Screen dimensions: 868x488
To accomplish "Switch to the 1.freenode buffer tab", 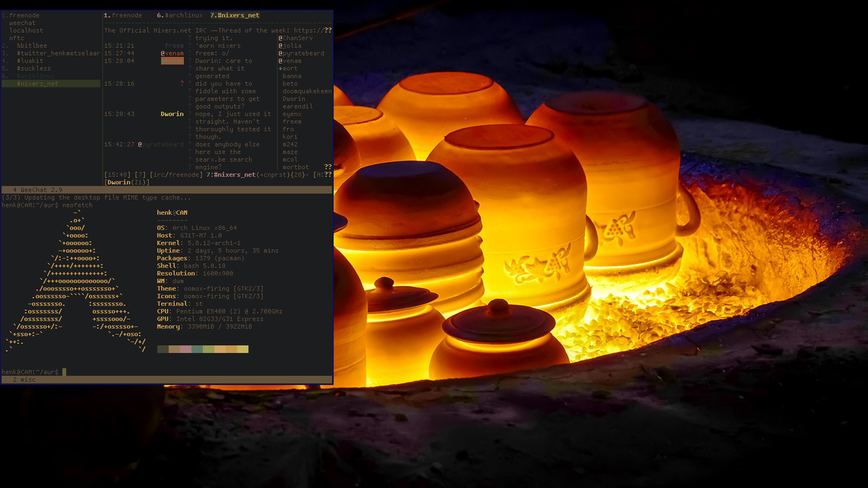I will pos(123,15).
